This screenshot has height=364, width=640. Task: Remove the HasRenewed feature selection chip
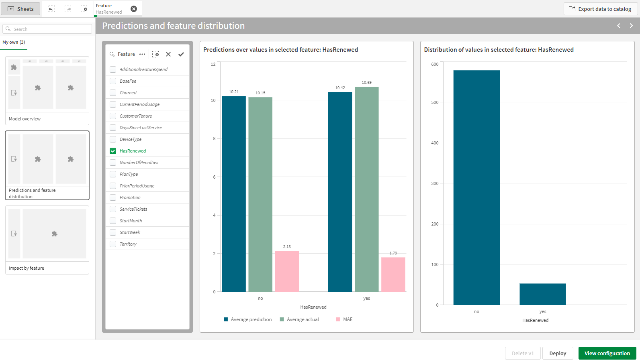[x=134, y=9]
